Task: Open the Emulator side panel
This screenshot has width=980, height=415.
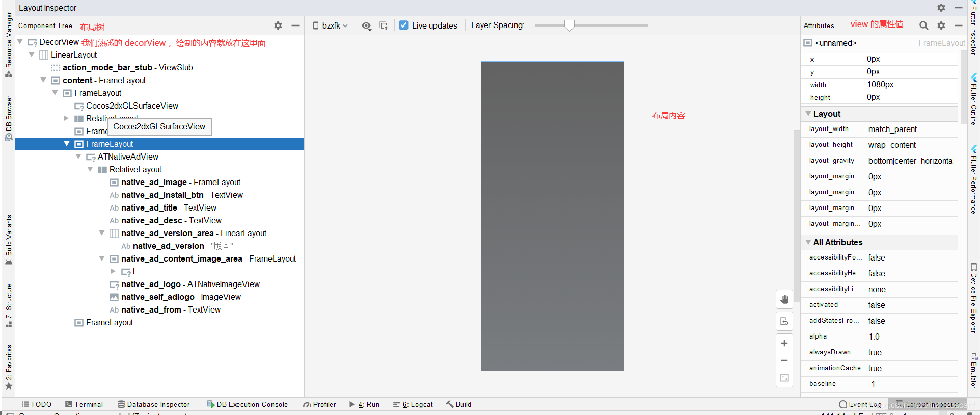Action: click(x=974, y=370)
